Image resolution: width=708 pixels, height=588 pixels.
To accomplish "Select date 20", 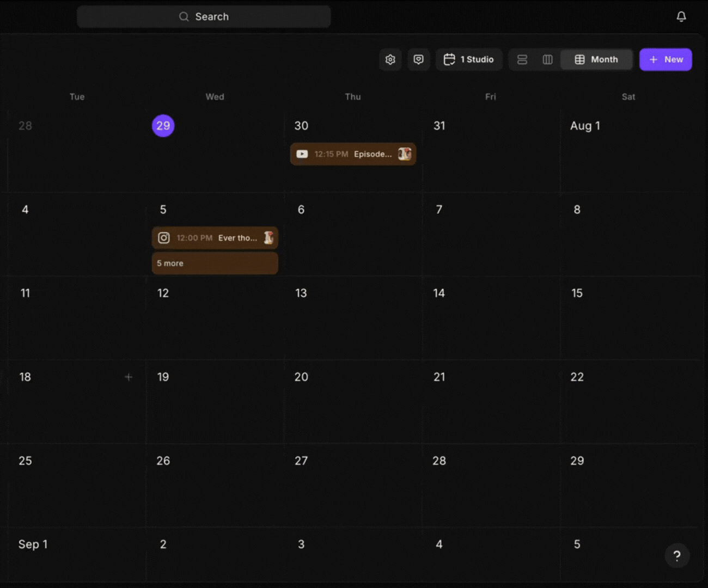I will (x=301, y=377).
